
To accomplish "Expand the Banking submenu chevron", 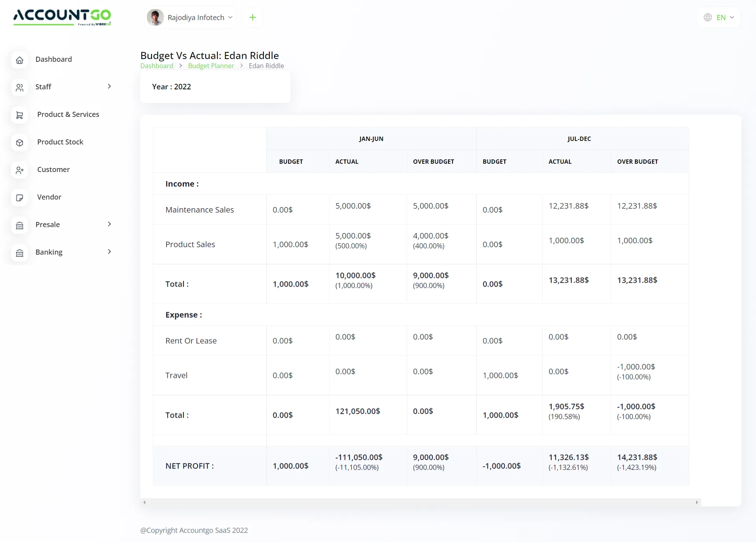I will coord(109,252).
